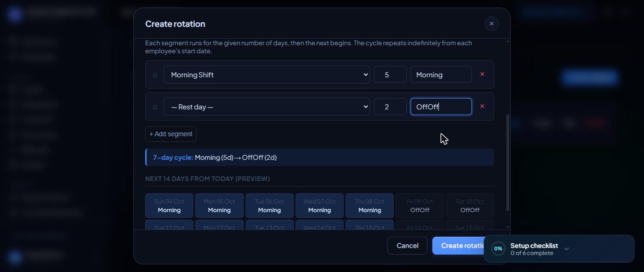
Task: Grab the Morning Shift row drag handle
Action: [x=155, y=75]
